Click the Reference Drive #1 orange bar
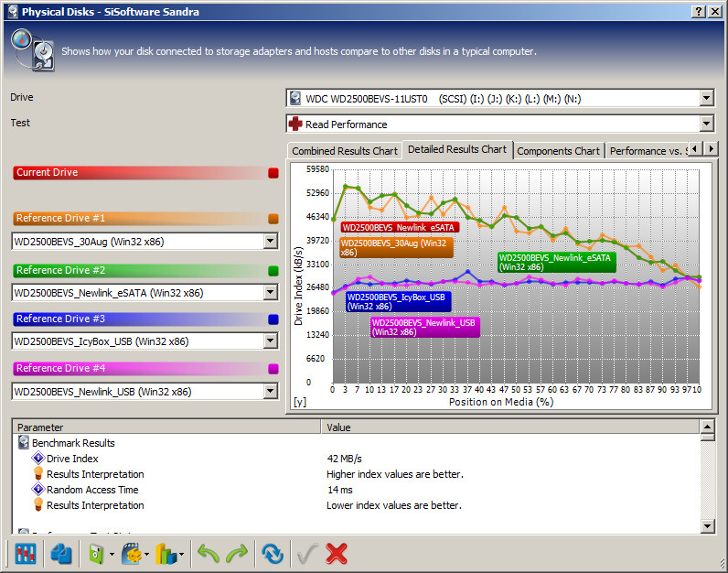Screen dimensions: 728x573 139,218
